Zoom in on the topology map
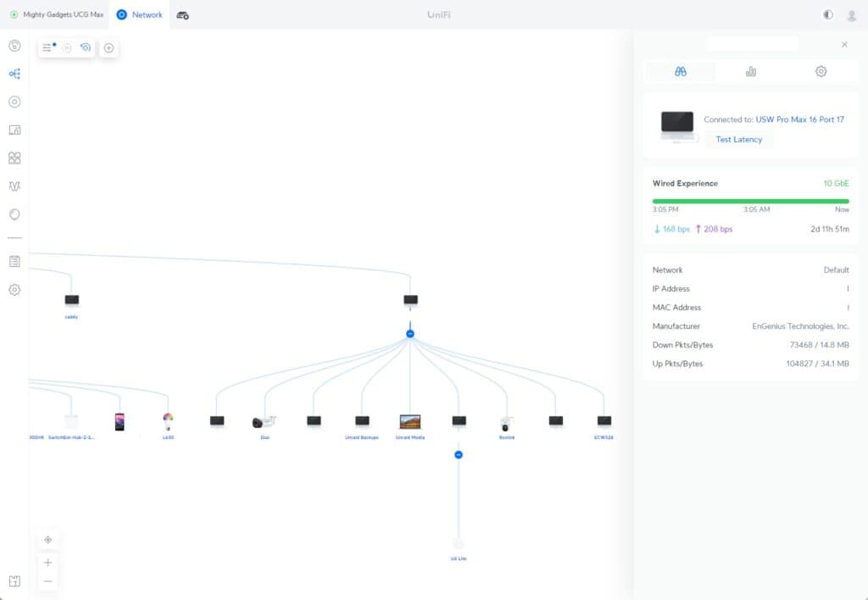This screenshot has height=600, width=868. click(48, 563)
